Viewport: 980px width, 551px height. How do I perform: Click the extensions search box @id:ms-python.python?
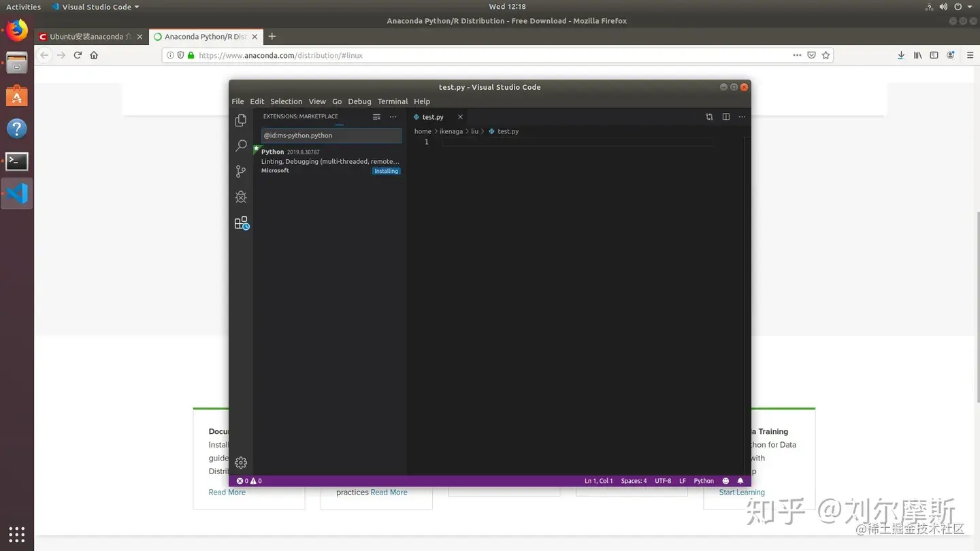click(x=331, y=135)
